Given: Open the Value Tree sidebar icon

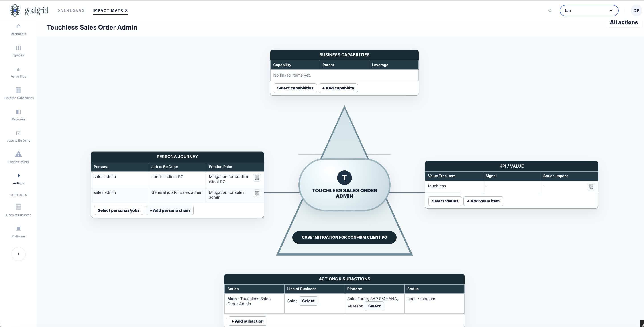Looking at the screenshot, I should tap(18, 70).
